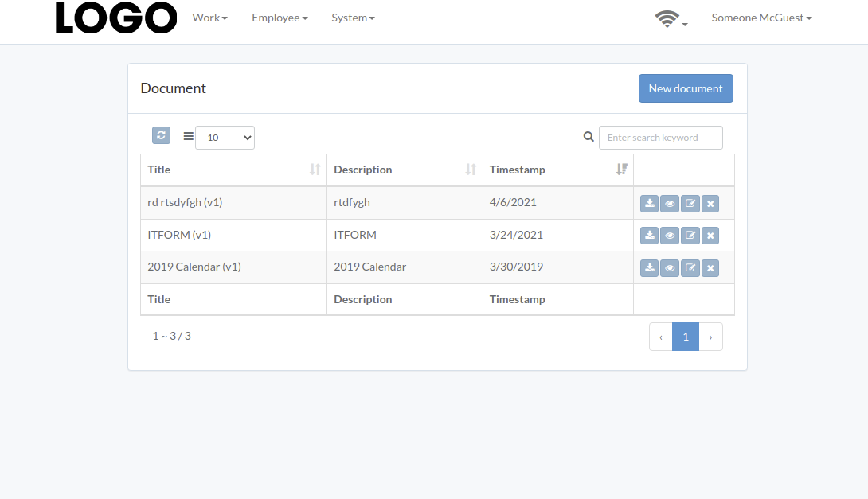Select page 1 in pagination

686,337
